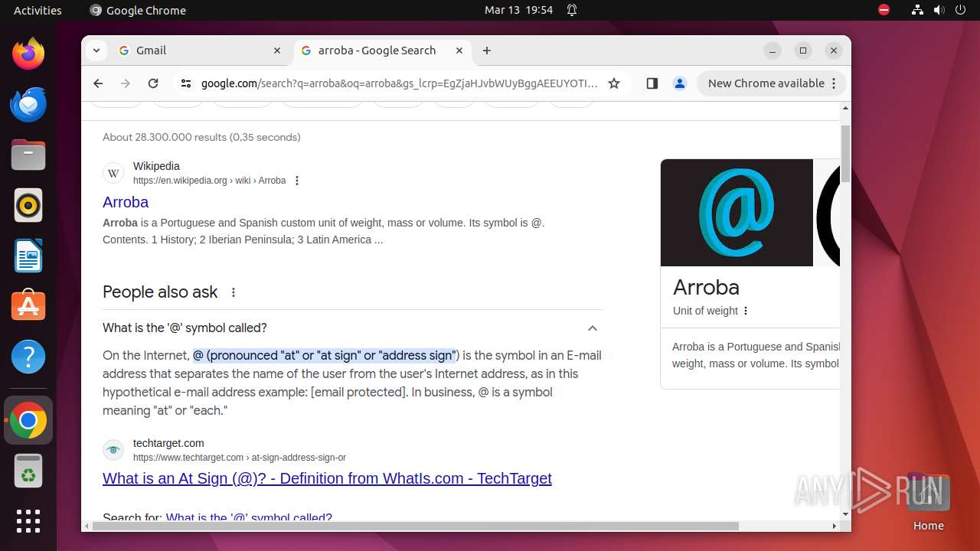
Task: Open TechTarget At Sign definition link
Action: point(327,478)
